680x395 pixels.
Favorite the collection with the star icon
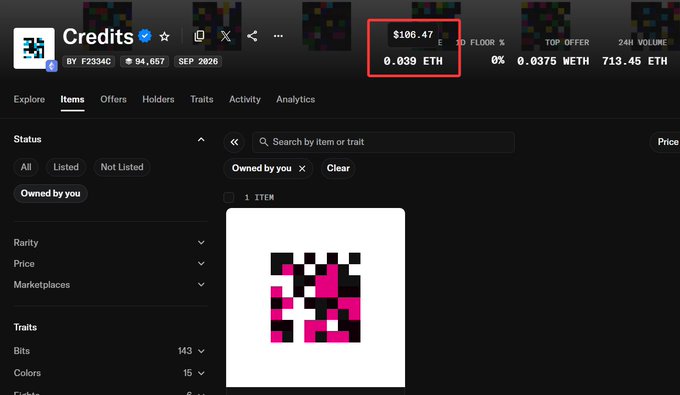pyautogui.click(x=164, y=36)
